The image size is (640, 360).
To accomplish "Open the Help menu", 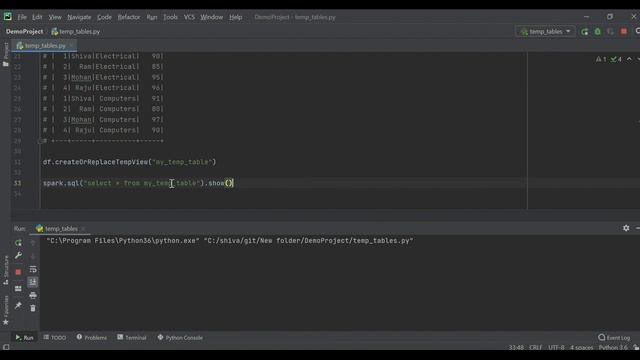I will [x=236, y=17].
